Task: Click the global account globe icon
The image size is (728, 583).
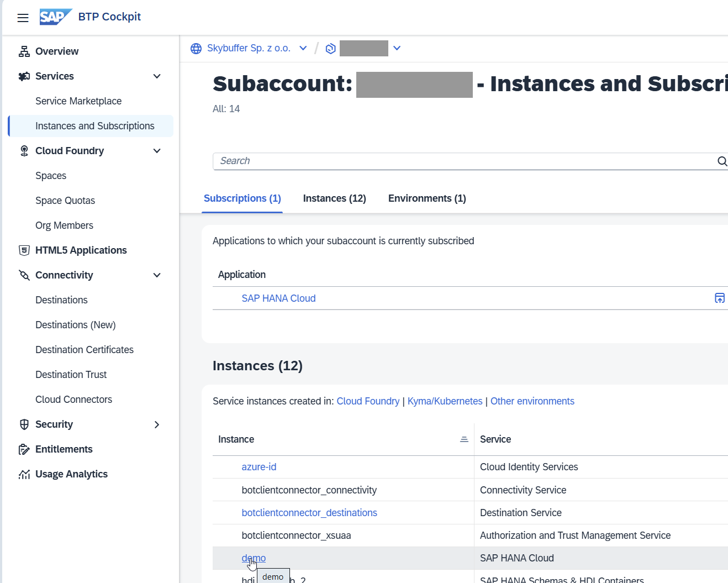Action: pos(196,49)
